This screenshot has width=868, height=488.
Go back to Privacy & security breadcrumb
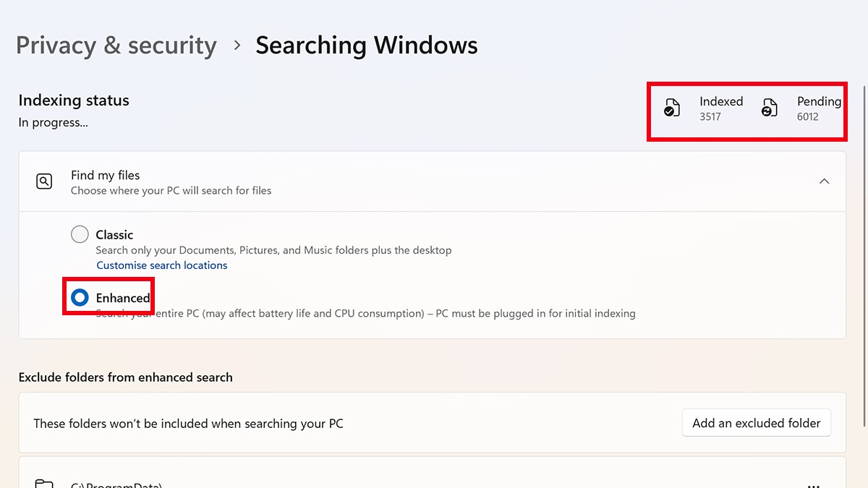pyautogui.click(x=116, y=45)
